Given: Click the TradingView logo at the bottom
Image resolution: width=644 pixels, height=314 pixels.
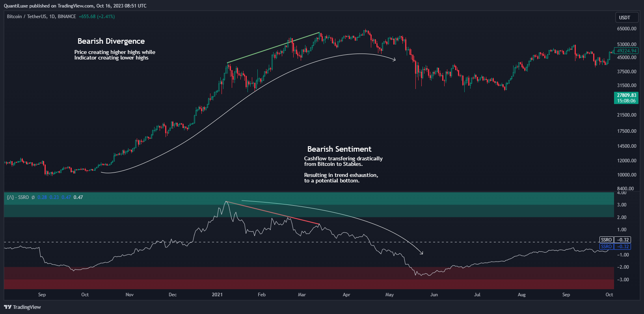Looking at the screenshot, I should 22,307.
